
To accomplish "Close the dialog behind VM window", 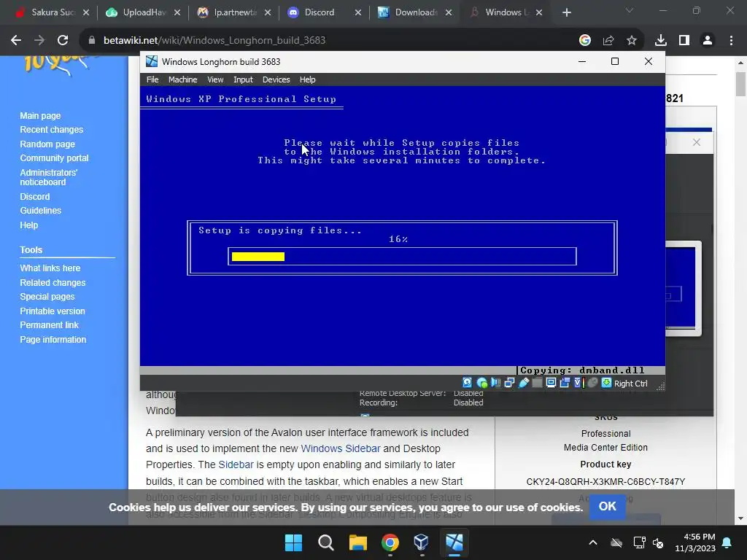I will click(x=697, y=142).
